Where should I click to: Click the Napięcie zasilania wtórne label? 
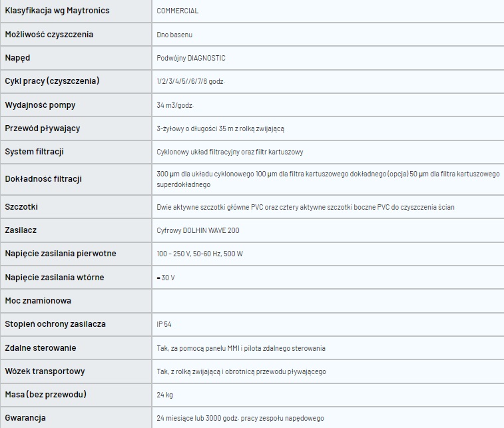tap(55, 278)
